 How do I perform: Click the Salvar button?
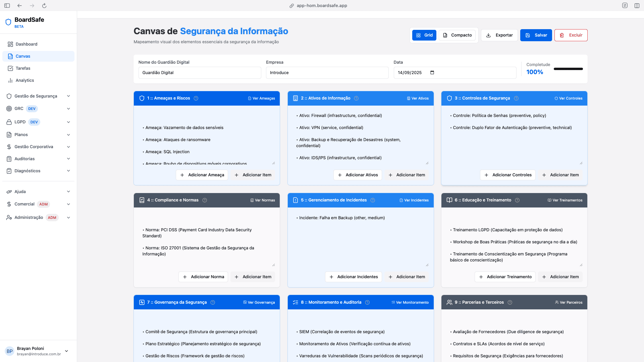(536, 35)
